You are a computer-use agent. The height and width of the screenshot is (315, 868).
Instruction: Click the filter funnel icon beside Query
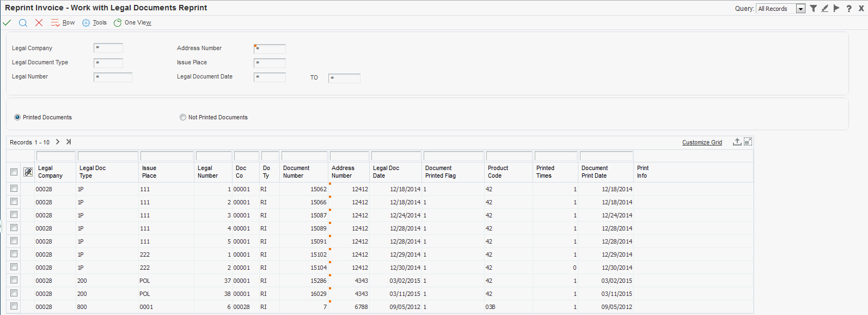pyautogui.click(x=813, y=8)
